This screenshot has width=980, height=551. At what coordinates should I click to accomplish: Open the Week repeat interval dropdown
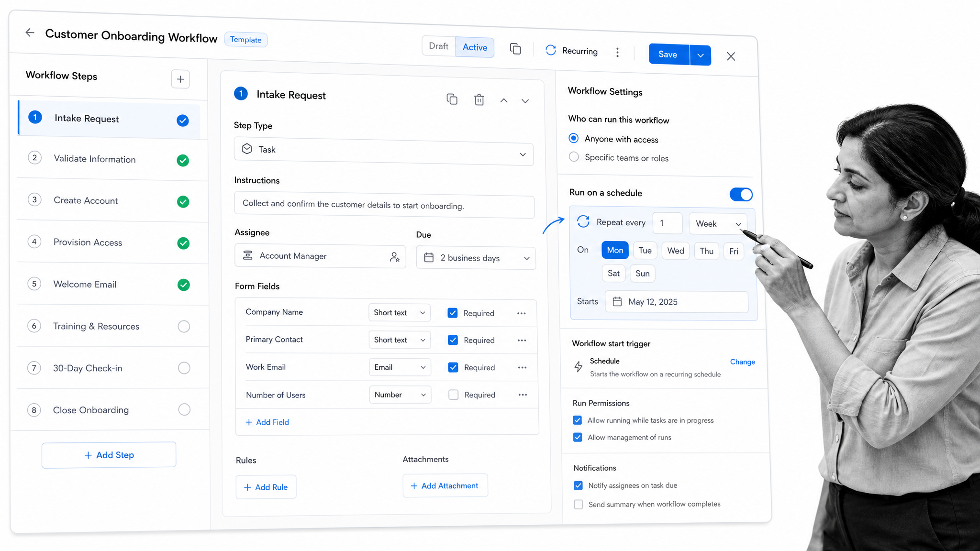(718, 224)
